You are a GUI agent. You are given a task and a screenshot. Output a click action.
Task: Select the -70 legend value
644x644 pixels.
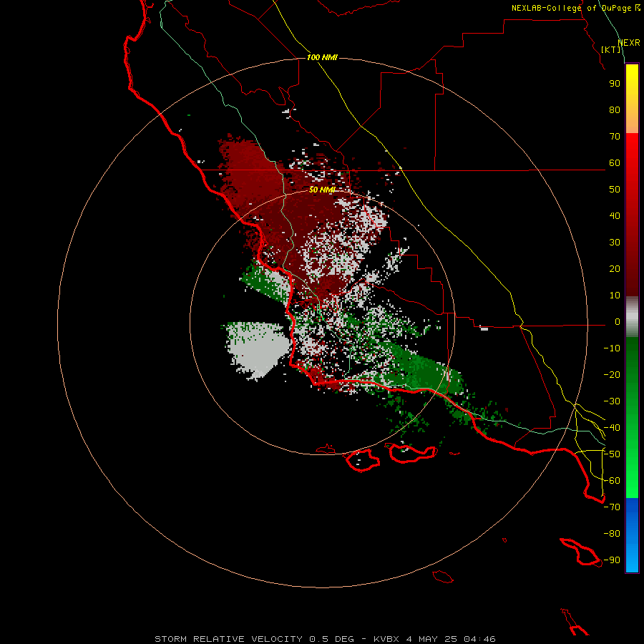[612, 507]
